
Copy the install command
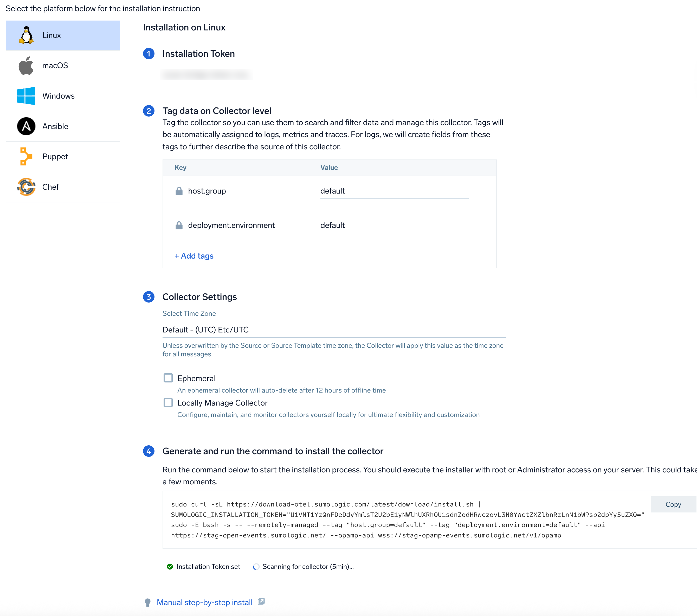click(x=673, y=504)
